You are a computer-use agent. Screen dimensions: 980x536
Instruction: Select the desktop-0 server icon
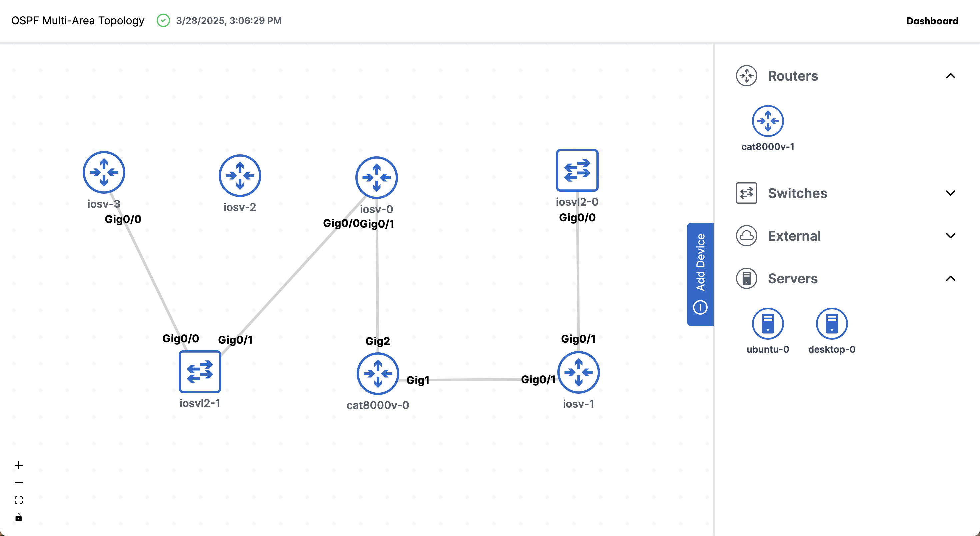click(831, 324)
